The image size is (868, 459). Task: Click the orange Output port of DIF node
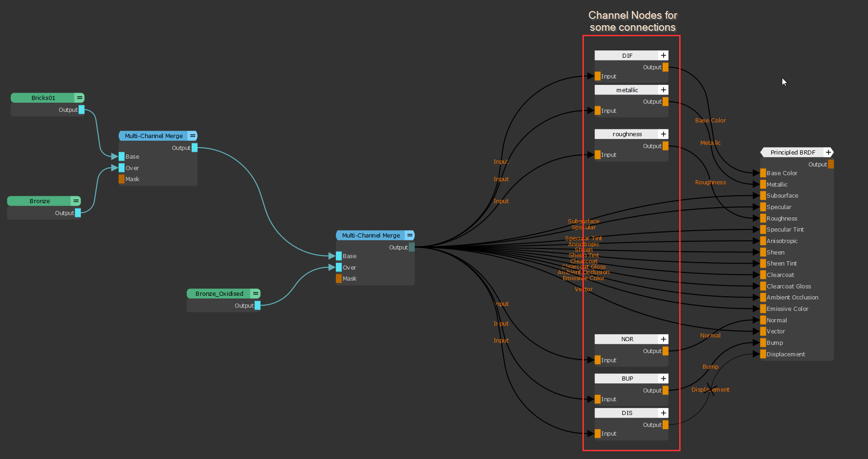[665, 67]
